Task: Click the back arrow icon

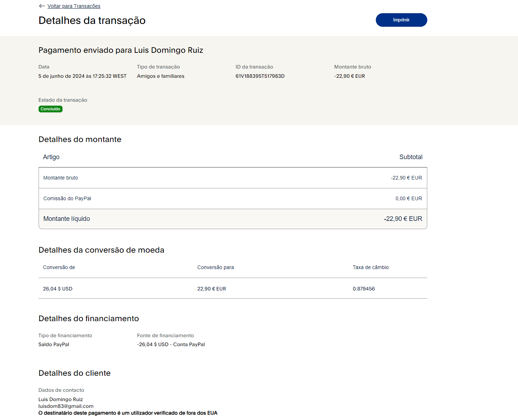Action: [42, 6]
